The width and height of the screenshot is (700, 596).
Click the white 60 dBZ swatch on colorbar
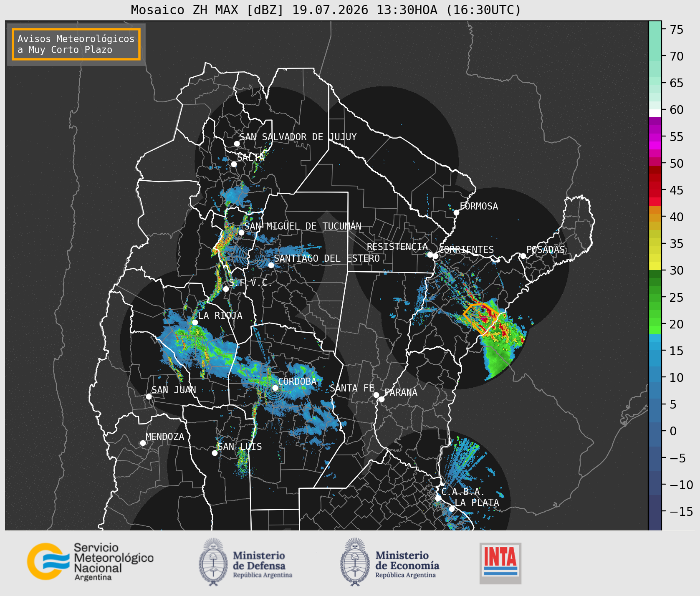[x=655, y=113]
